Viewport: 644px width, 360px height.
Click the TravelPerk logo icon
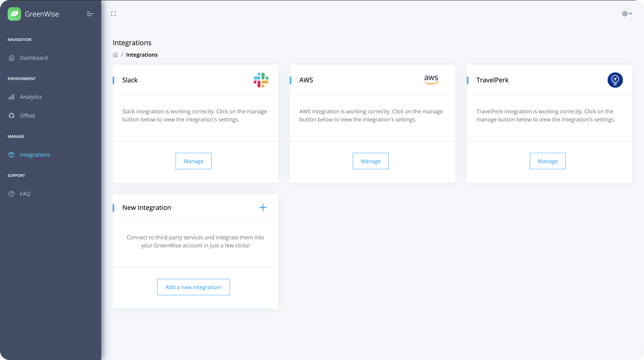(x=615, y=80)
